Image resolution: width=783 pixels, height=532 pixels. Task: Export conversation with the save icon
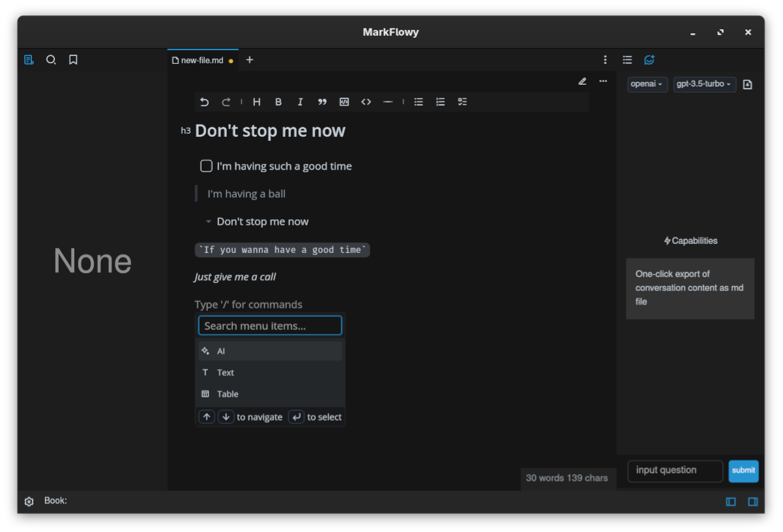click(747, 85)
